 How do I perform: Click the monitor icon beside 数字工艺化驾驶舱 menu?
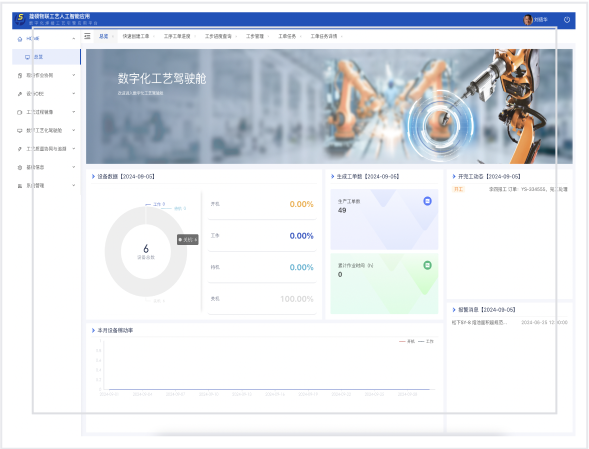(x=20, y=130)
